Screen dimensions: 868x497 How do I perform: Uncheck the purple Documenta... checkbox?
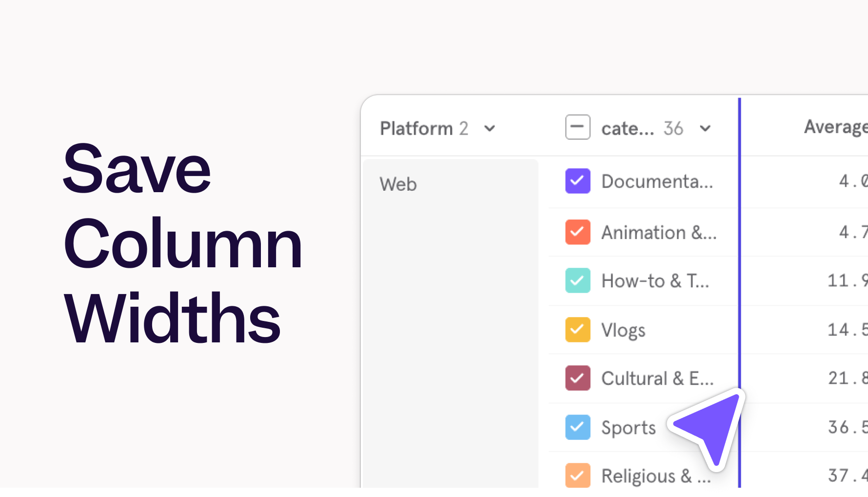[x=577, y=181]
